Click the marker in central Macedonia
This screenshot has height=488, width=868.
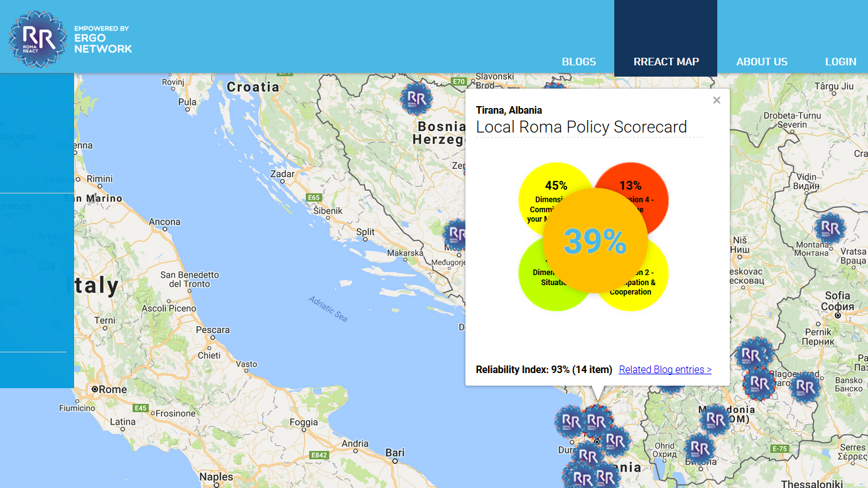pyautogui.click(x=715, y=419)
